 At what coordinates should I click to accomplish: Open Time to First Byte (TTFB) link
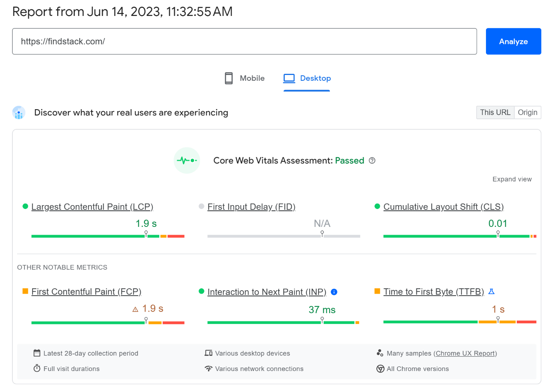tap(434, 292)
